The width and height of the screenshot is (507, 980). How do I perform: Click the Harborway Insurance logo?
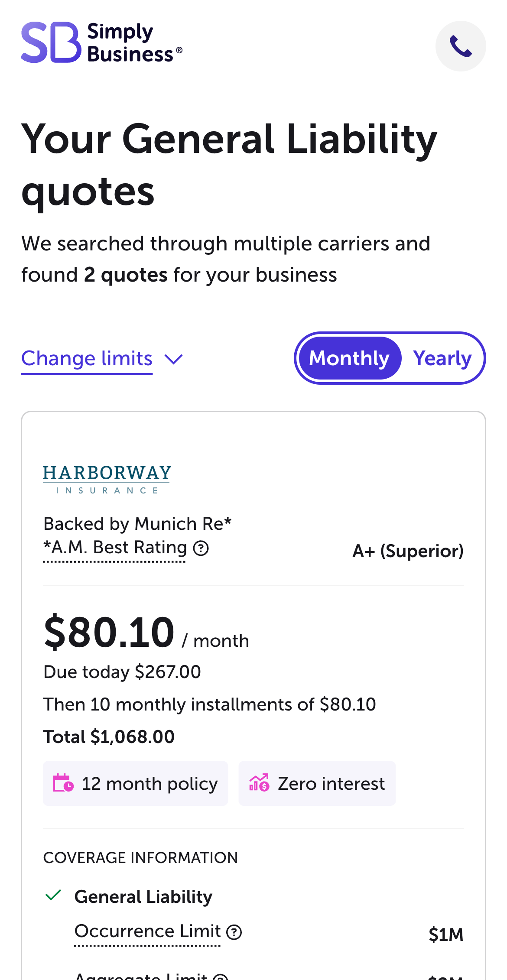[107, 479]
